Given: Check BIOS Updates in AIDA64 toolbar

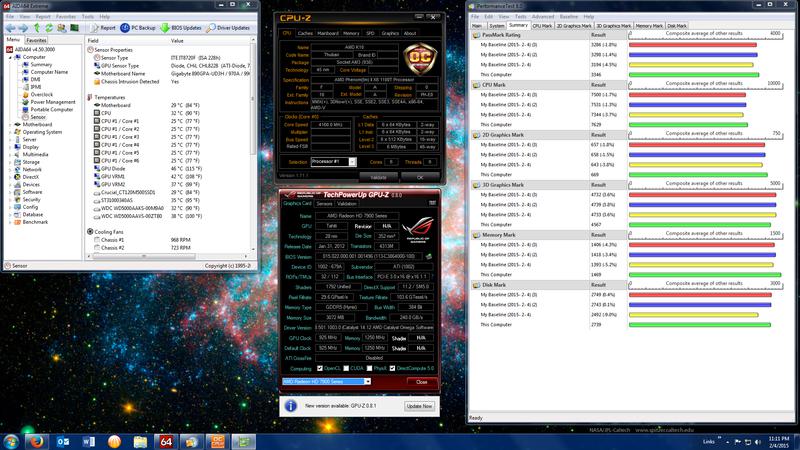Looking at the screenshot, I should [x=181, y=28].
